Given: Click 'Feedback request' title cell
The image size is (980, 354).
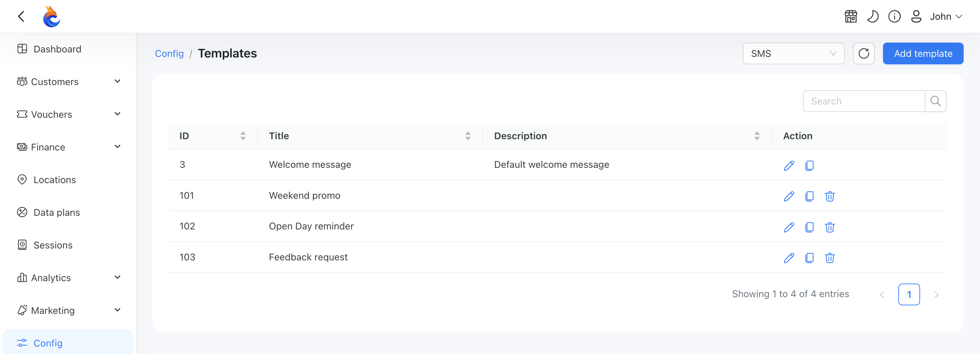Looking at the screenshot, I should 308,257.
